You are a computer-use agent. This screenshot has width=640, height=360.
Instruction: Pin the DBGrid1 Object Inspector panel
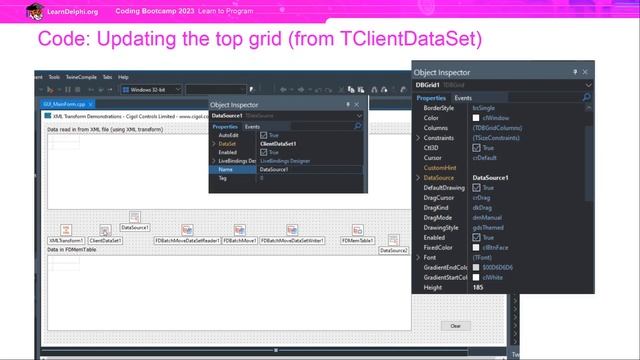click(575, 72)
